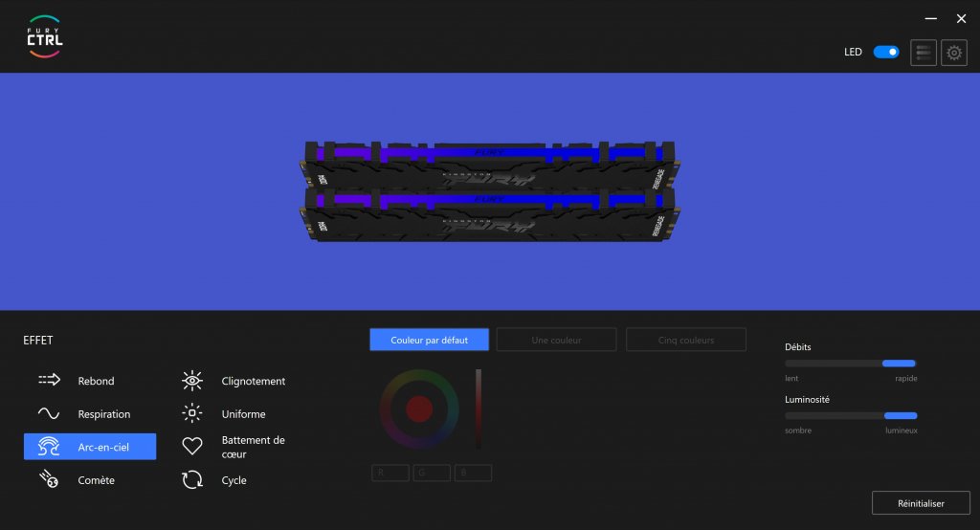Click the R value input field
980x530 pixels.
[x=390, y=473]
